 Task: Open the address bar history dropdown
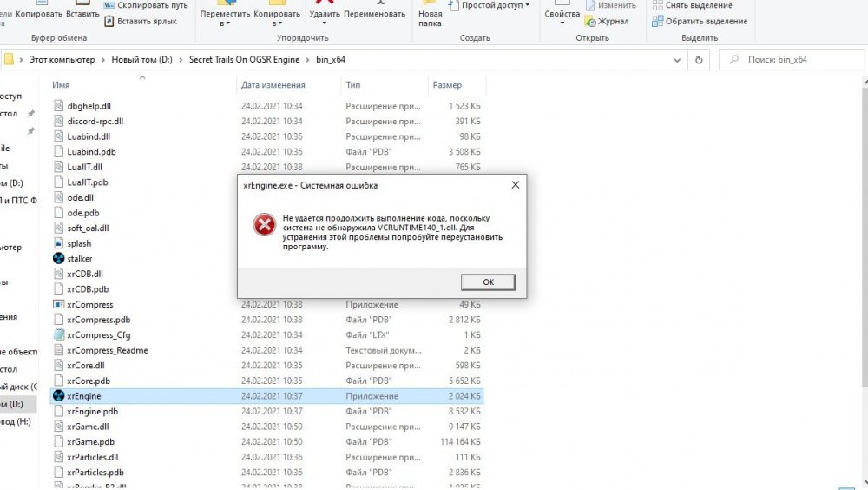[x=676, y=60]
